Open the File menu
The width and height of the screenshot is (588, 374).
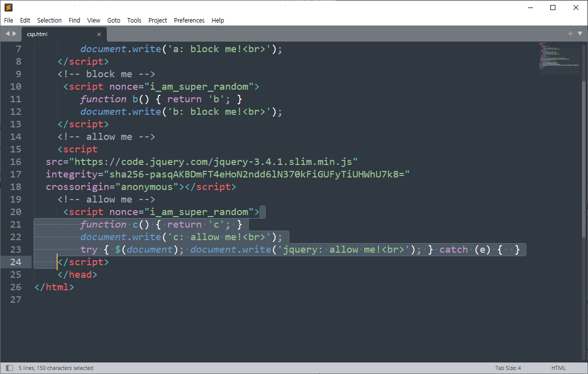[9, 21]
